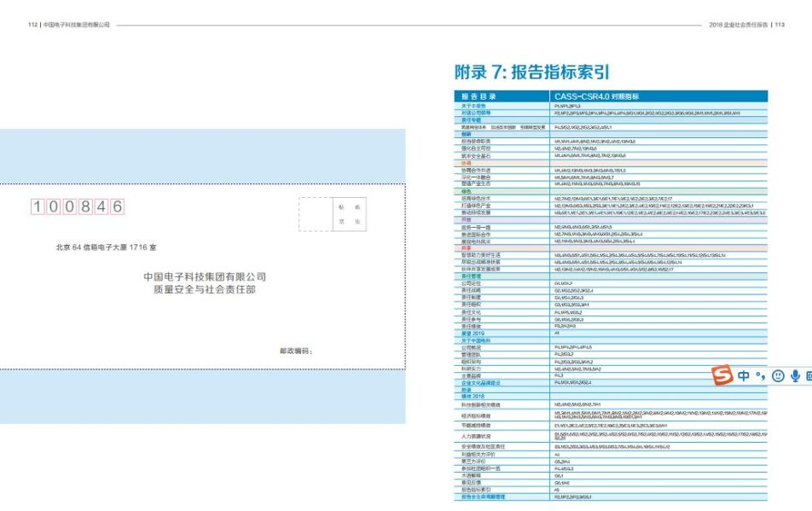
Task: Click the envelope line 质量安全与社会责任部
Action: pos(205,290)
